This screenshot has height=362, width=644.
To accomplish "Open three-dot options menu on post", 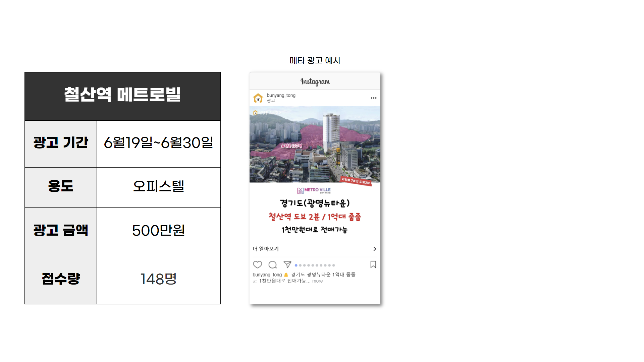I will pos(374,98).
